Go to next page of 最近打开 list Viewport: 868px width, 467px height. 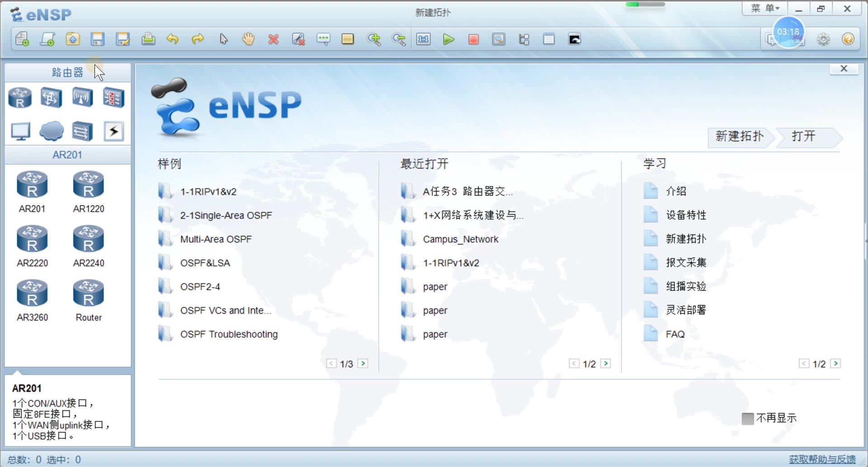(606, 363)
